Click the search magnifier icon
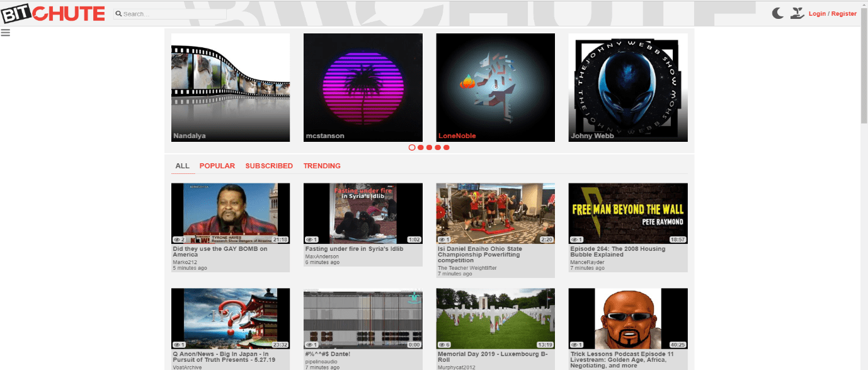Screen dimensions: 868x370 (118, 14)
